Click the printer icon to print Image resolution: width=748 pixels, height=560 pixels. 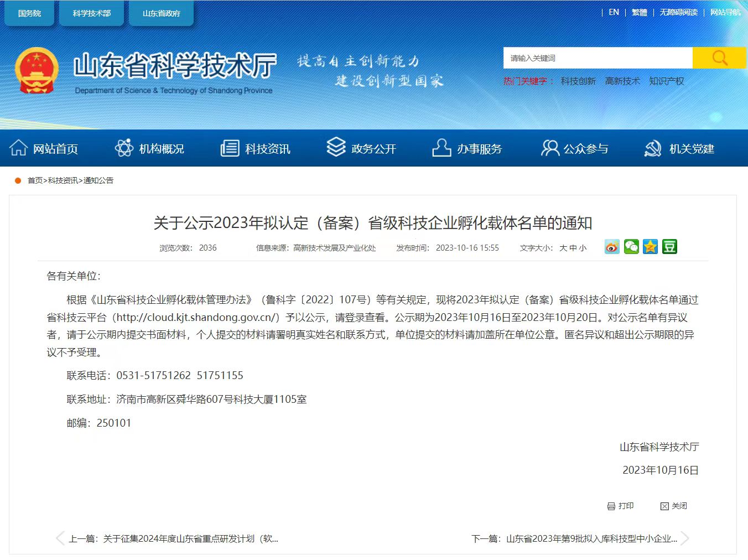tap(611, 506)
